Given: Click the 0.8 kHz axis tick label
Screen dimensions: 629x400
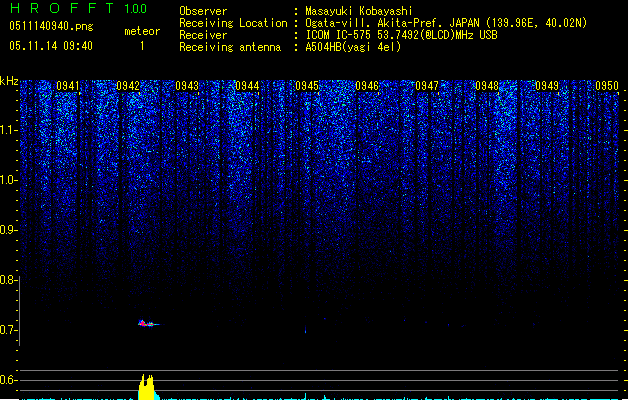Looking at the screenshot, I should pyautogui.click(x=8, y=280).
